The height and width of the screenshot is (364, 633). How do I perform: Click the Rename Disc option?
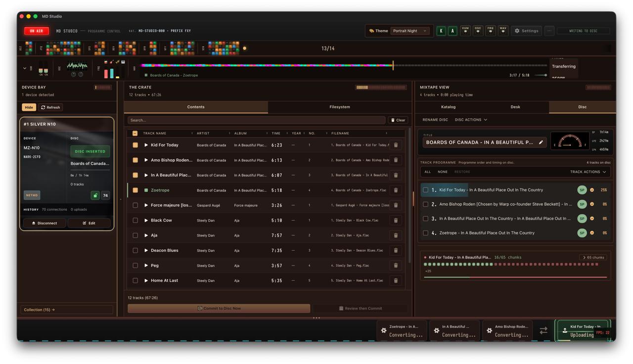(435, 120)
